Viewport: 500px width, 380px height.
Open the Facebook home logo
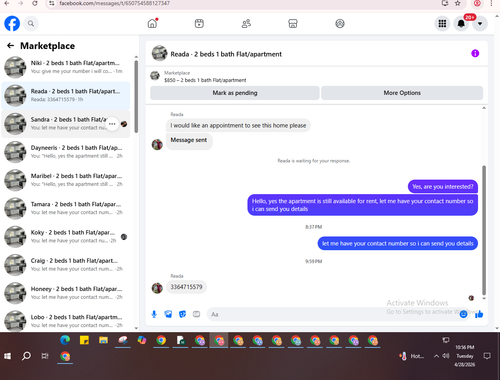[12, 24]
